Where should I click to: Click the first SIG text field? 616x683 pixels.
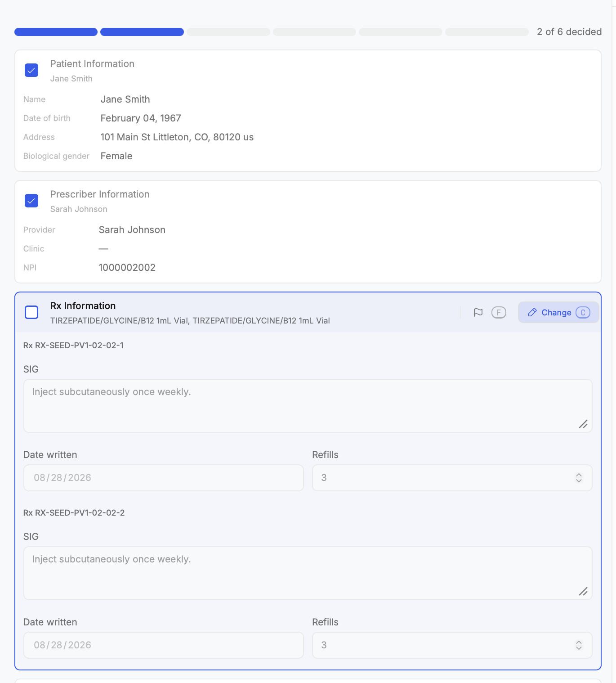pyautogui.click(x=308, y=406)
